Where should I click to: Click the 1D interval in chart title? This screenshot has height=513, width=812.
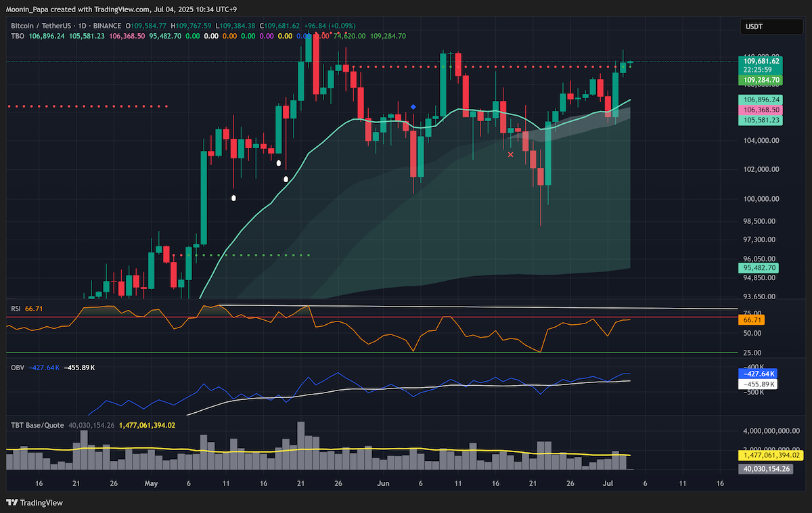[87, 26]
